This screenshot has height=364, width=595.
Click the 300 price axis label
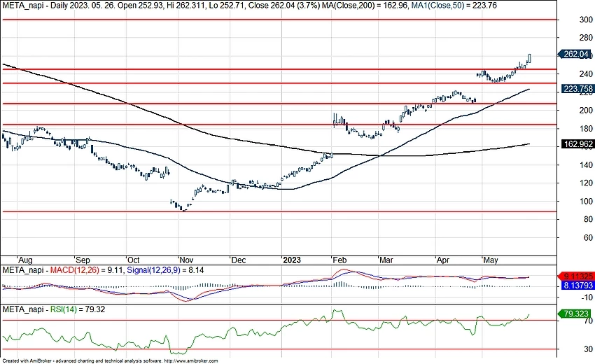586,20
